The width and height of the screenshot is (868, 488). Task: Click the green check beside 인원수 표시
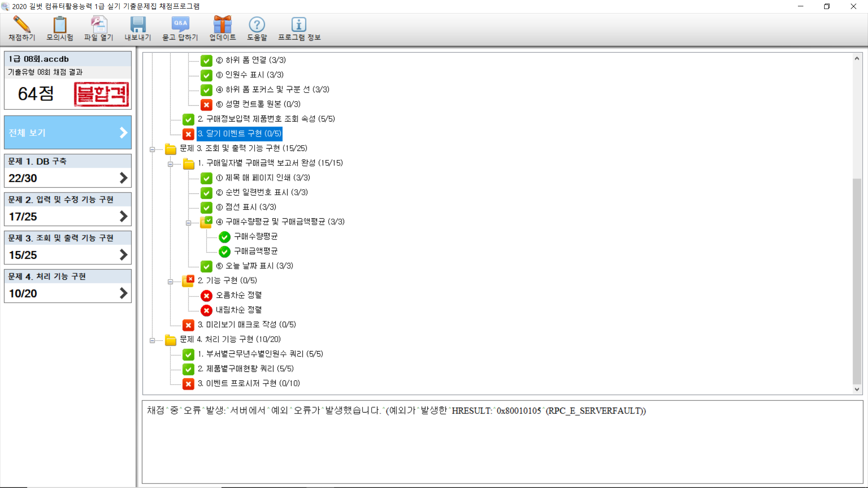pos(207,75)
